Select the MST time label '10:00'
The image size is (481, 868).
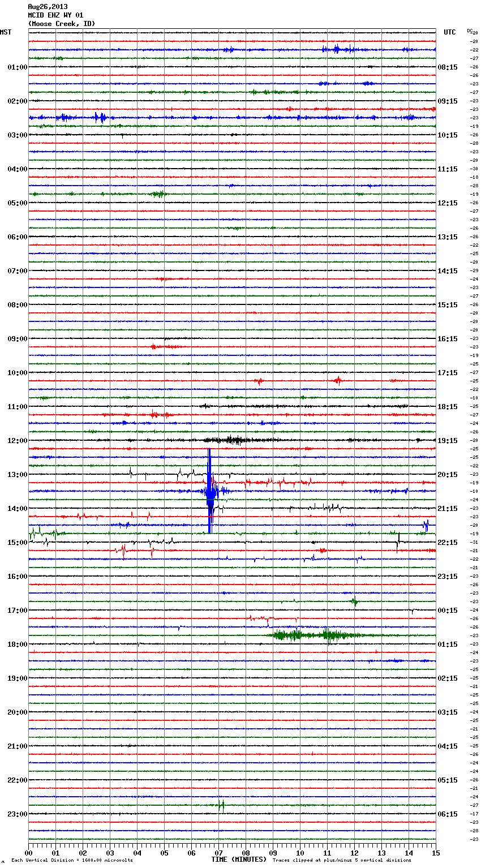17,372
